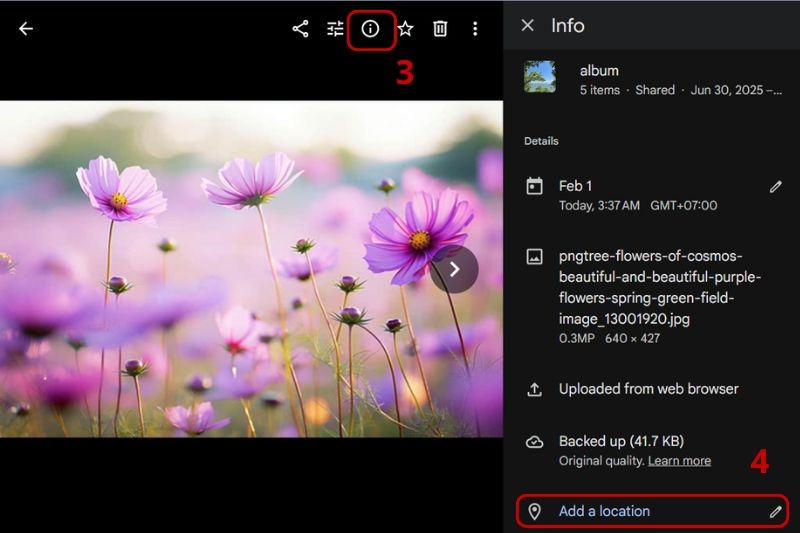The height and width of the screenshot is (533, 800).
Task: Click the calendar icon beside Feb 1
Action: tap(534, 186)
